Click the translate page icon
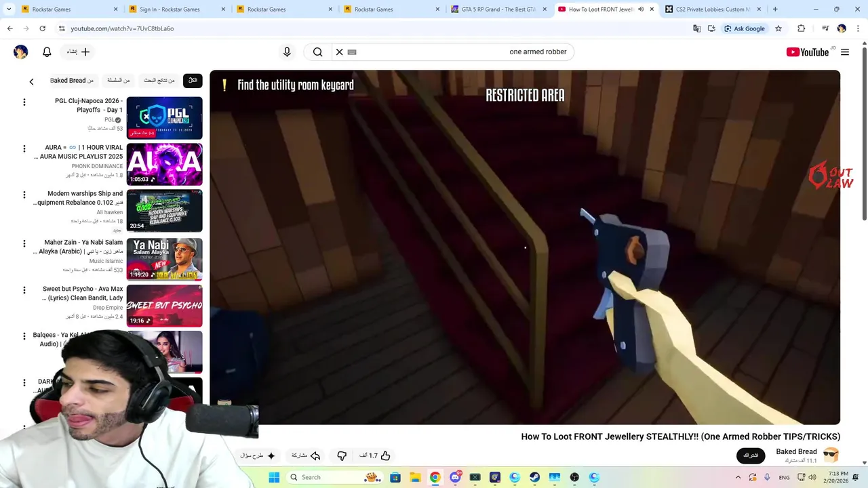Viewport: 868px width, 488px height. [696, 28]
